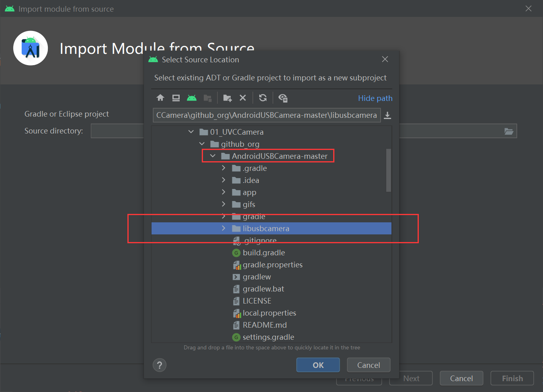Close the Select Source Location dialog

pyautogui.click(x=385, y=59)
